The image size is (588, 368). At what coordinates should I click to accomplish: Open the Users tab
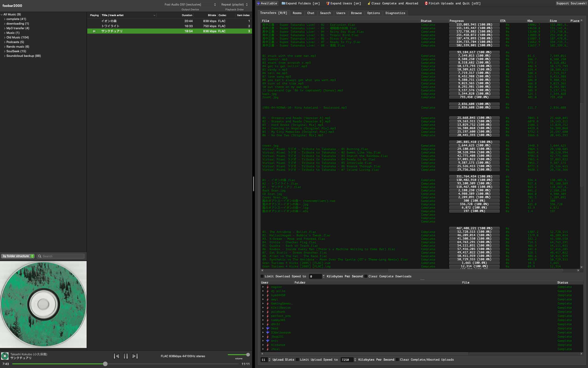[x=341, y=13]
